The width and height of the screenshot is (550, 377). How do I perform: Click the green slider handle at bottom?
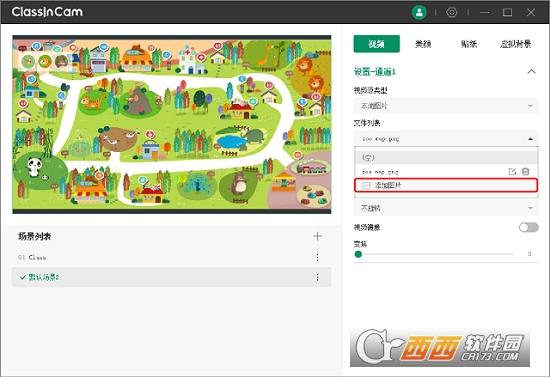pyautogui.click(x=358, y=254)
